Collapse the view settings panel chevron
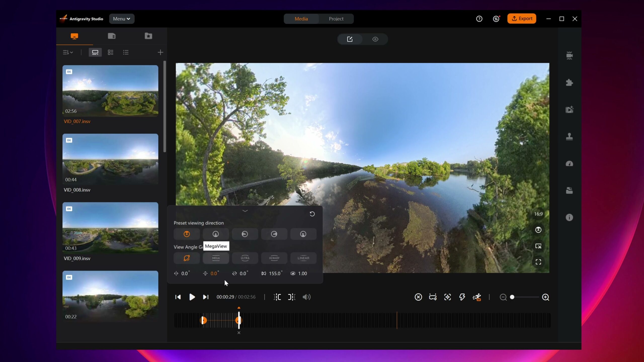This screenshot has width=644, height=362. tap(245, 211)
